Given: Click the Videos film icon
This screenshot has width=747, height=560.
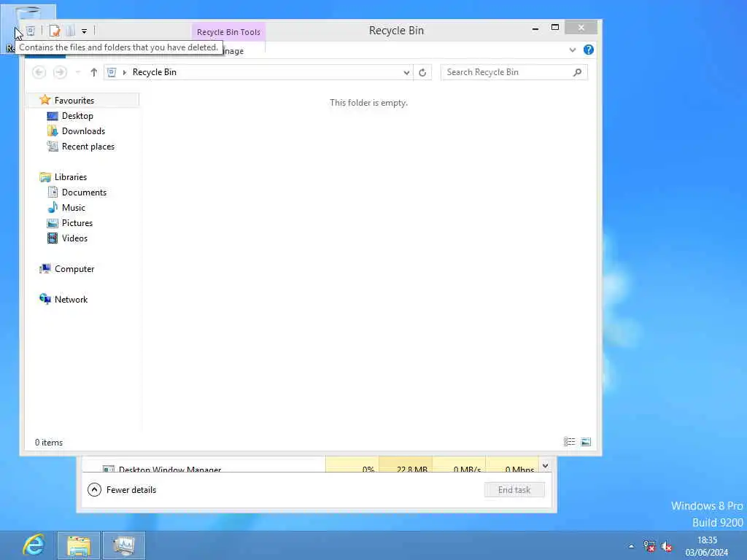Looking at the screenshot, I should pyautogui.click(x=53, y=238).
